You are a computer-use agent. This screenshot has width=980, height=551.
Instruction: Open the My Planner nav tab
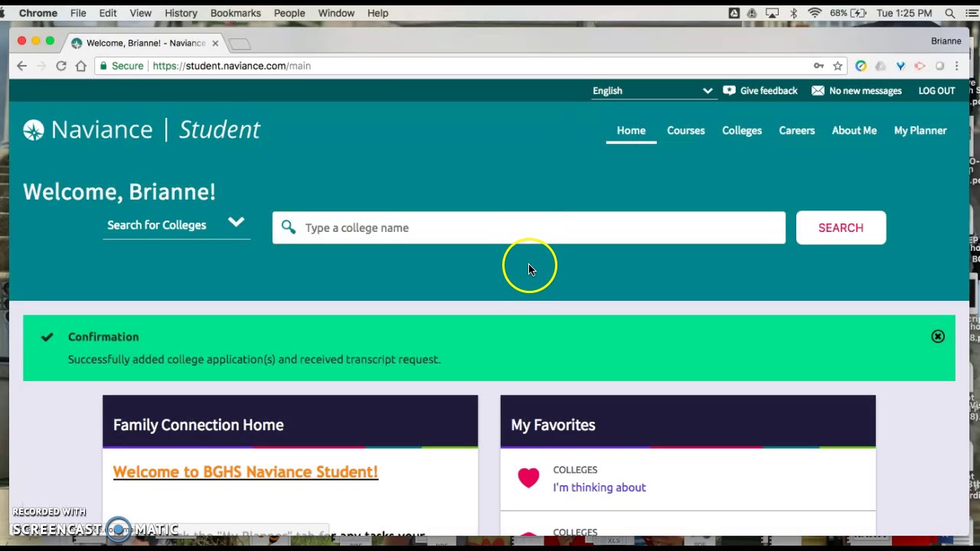[x=920, y=130]
